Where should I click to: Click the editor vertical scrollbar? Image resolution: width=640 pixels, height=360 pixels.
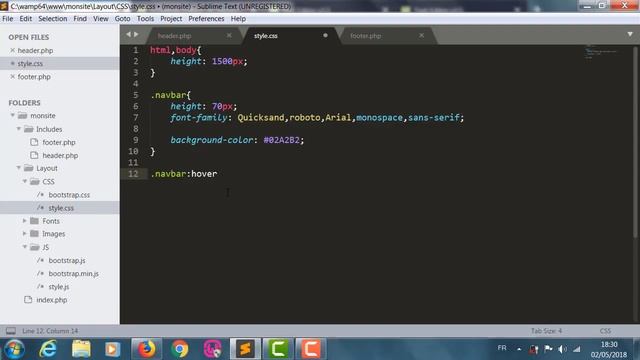[635, 141]
